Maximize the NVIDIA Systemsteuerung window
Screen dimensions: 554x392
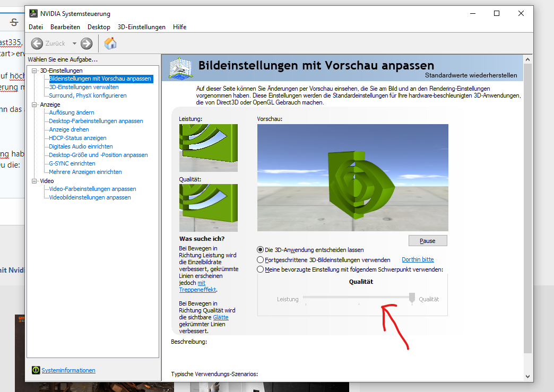(x=496, y=13)
